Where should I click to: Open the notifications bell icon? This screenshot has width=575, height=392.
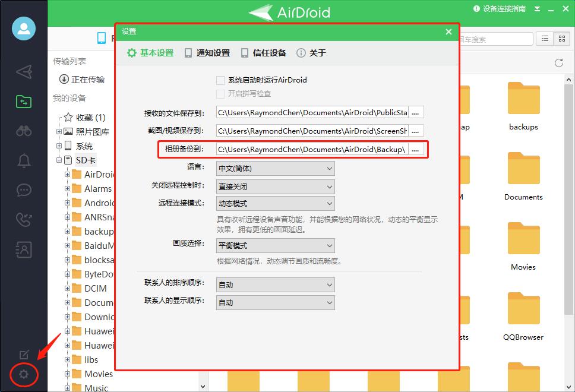23,160
